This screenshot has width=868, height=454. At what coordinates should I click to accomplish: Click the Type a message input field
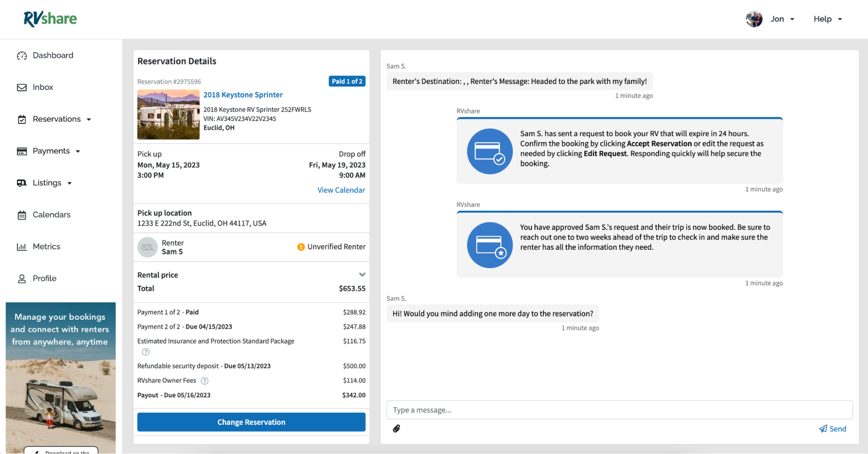(619, 410)
